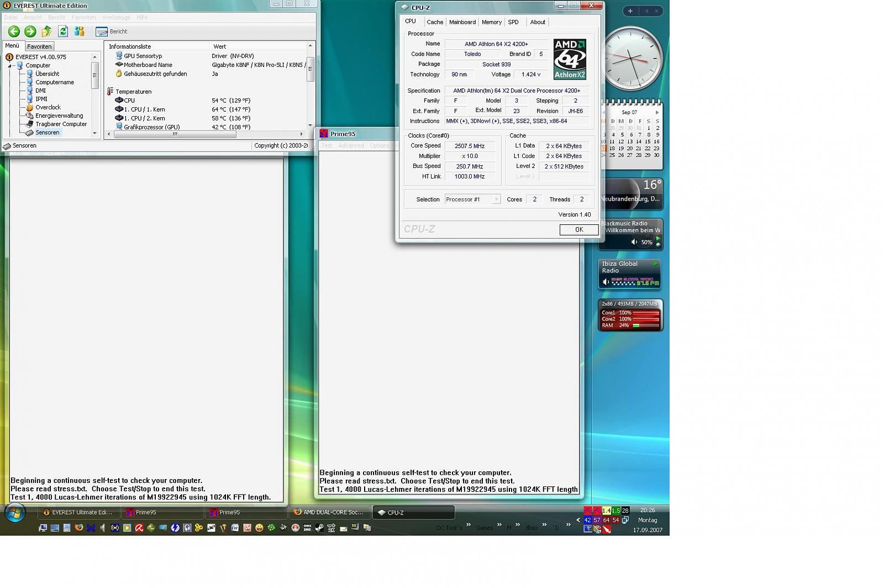This screenshot has height=588, width=884.
Task: Show hidden tray icons arrow
Action: pos(578,520)
